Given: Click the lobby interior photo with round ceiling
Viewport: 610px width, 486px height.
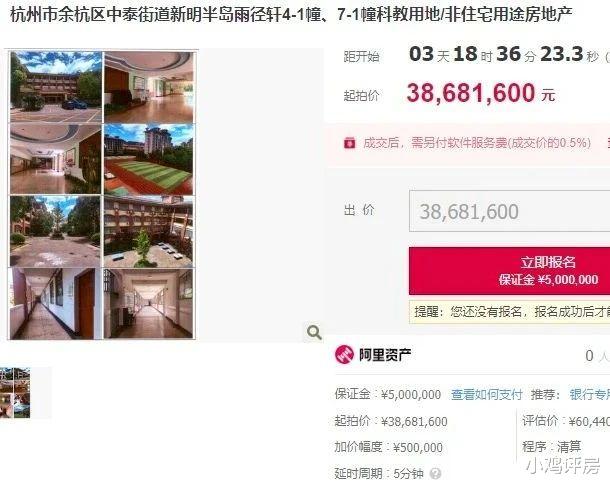Looking at the screenshot, I should coord(149,87).
